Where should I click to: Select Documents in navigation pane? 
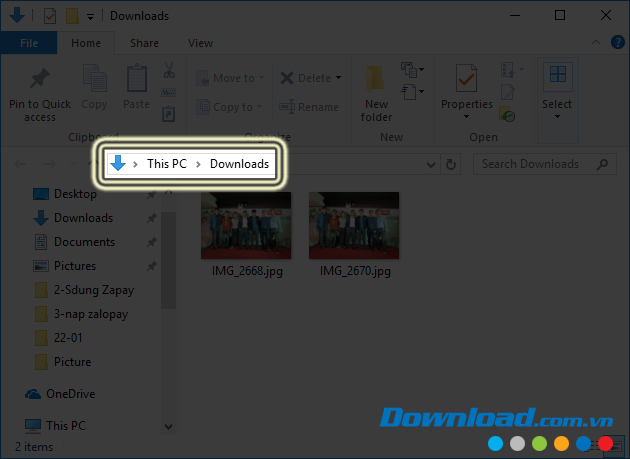coord(84,242)
